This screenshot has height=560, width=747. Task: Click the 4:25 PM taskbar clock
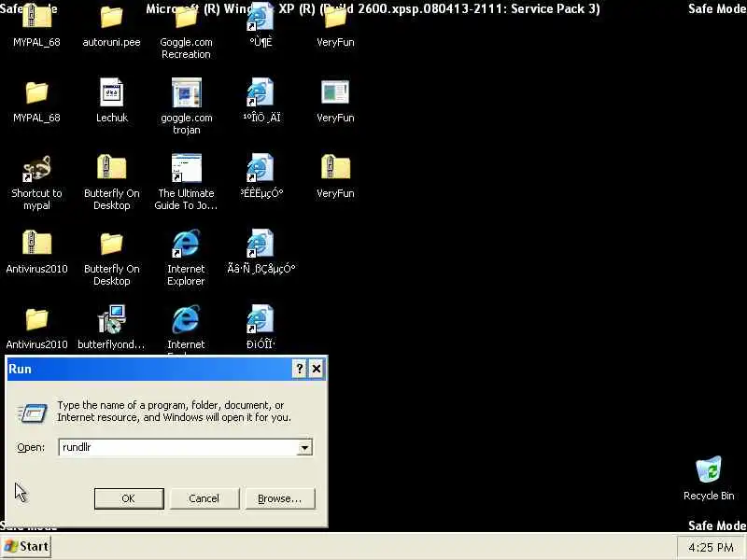[711, 547]
